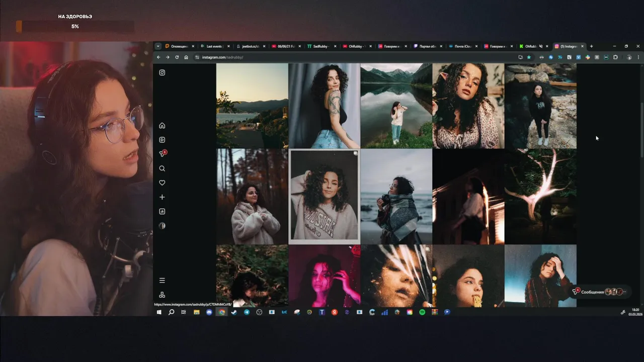Open the Meta apps icon at sidebar bottom
The height and width of the screenshot is (362, 644).
(162, 295)
